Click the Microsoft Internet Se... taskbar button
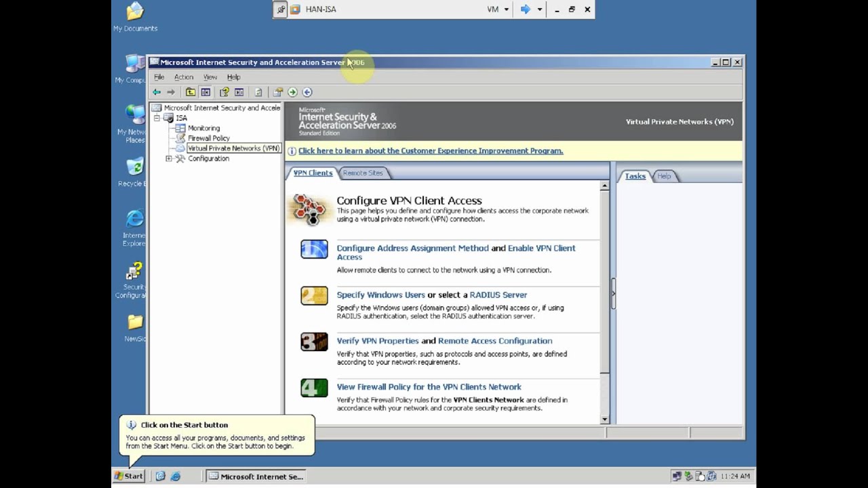Image resolution: width=868 pixels, height=488 pixels. tap(256, 476)
